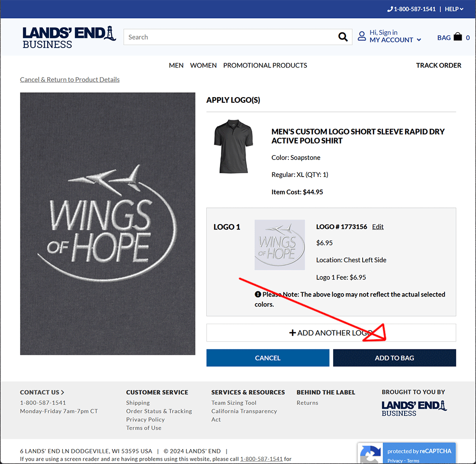
Task: Open the MEN menu
Action: tap(176, 65)
